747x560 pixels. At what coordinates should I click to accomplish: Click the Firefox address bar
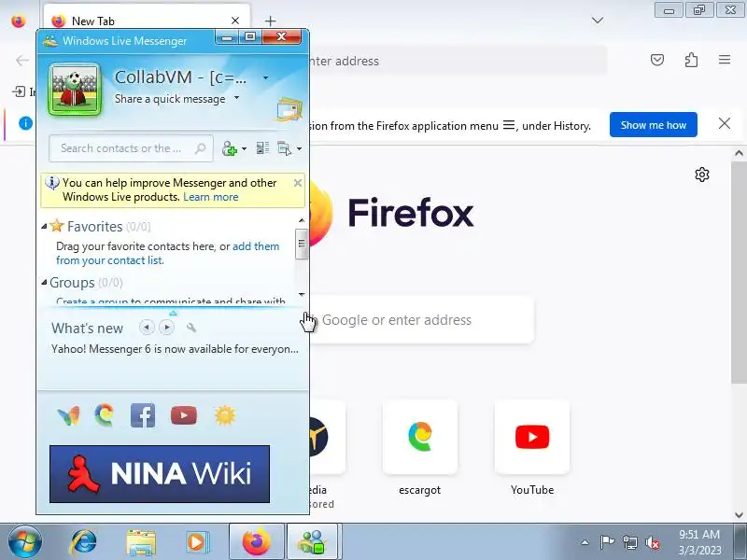pyautogui.click(x=458, y=61)
